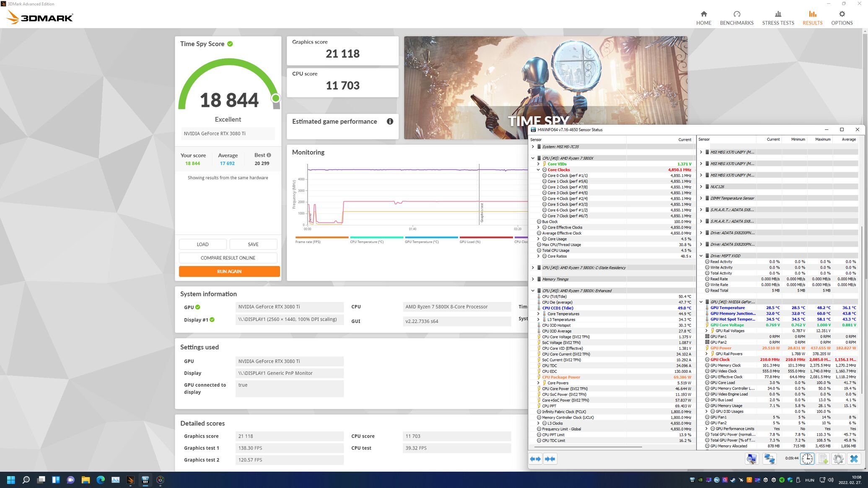The width and height of the screenshot is (868, 488).
Task: Open the HWiNFO remote network monitors icon
Action: (770, 459)
